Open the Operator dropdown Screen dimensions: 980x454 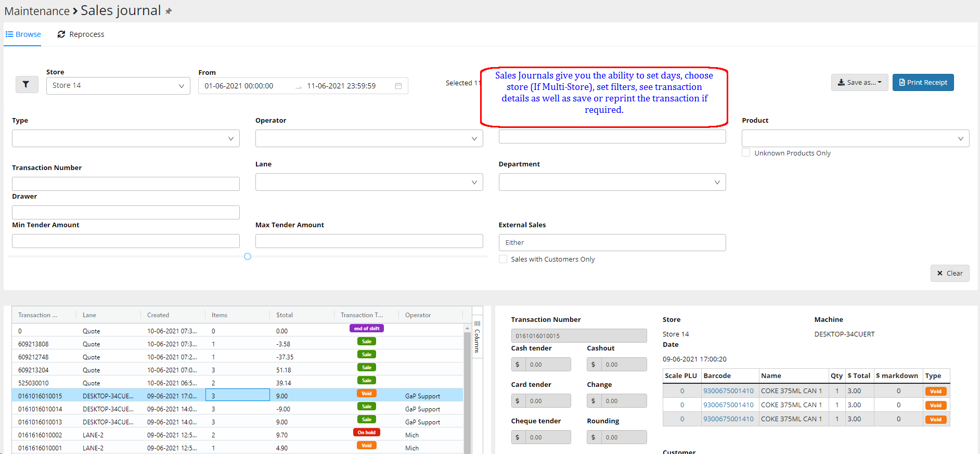[x=369, y=138]
